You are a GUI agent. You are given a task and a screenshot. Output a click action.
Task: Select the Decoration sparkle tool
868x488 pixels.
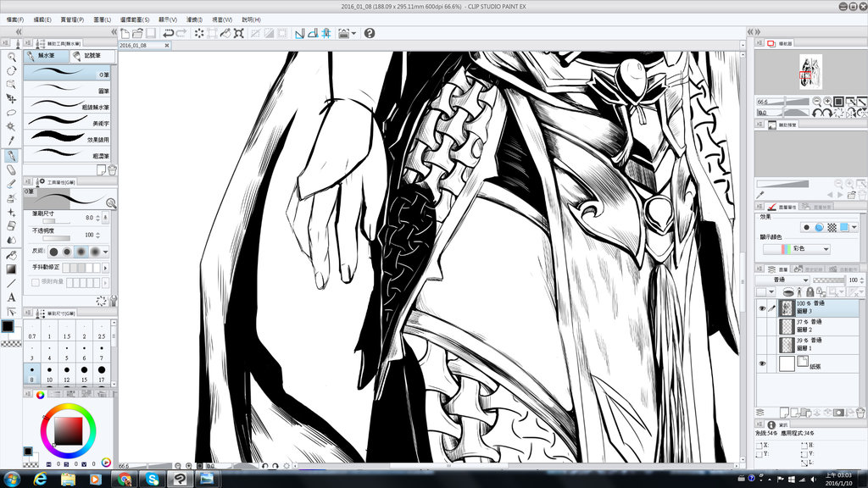pyautogui.click(x=11, y=213)
